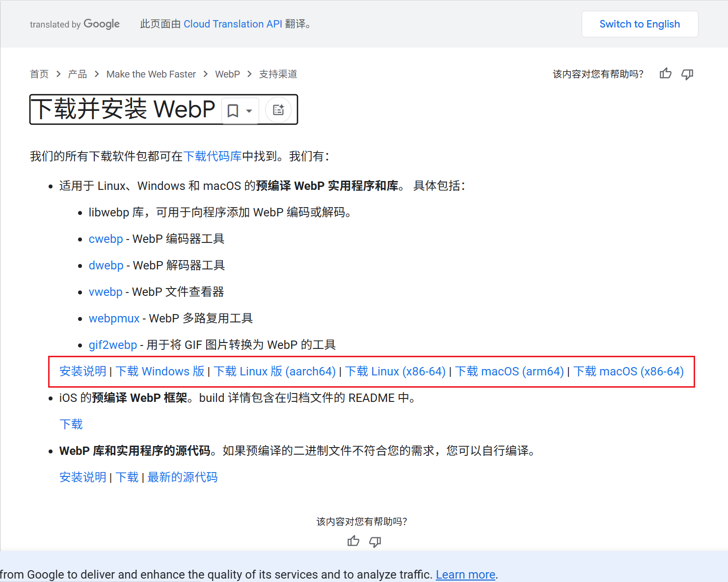Click the bookmark icon beside the page title

(233, 110)
